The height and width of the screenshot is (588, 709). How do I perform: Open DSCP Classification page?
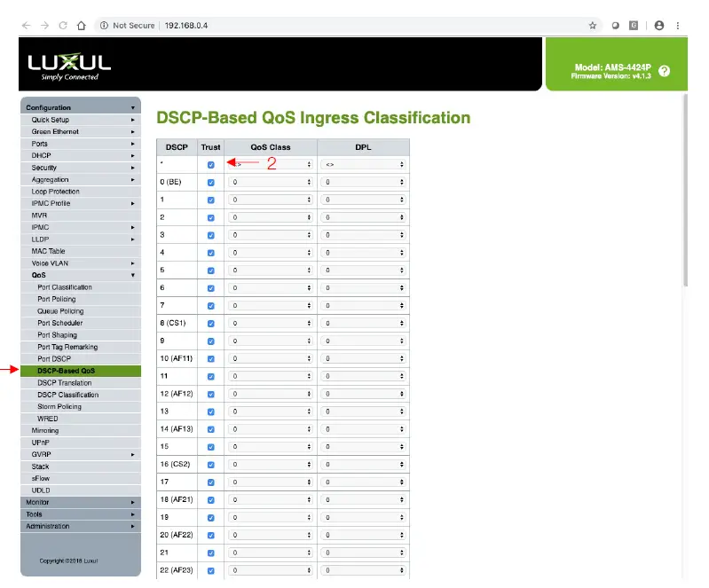[x=81, y=395]
